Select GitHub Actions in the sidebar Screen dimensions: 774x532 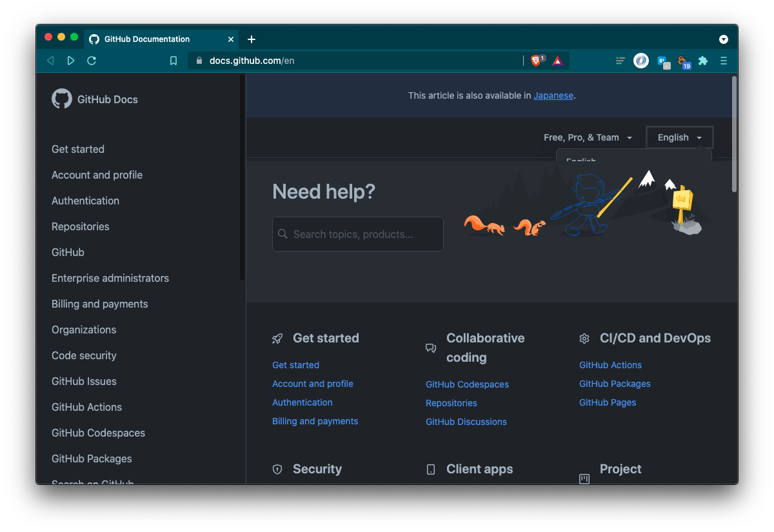pos(86,407)
